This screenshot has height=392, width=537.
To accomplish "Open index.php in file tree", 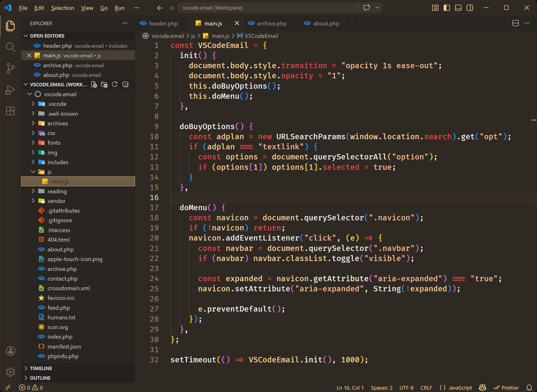I will pos(78,337).
